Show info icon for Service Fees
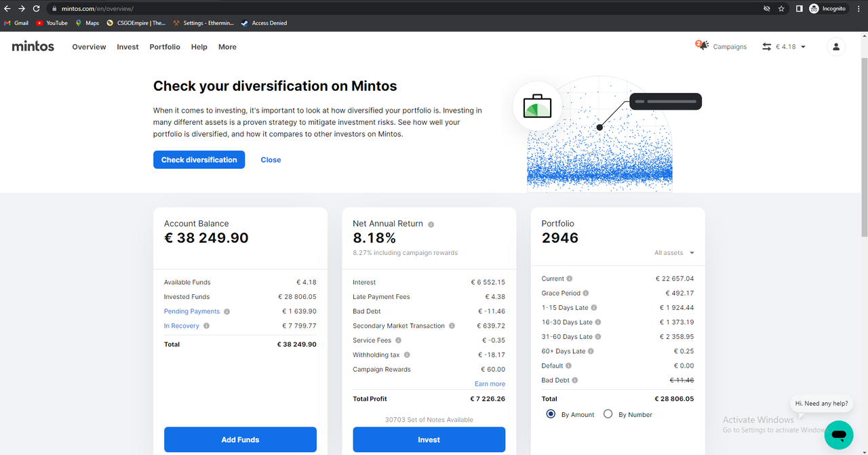The width and height of the screenshot is (868, 455). [399, 340]
